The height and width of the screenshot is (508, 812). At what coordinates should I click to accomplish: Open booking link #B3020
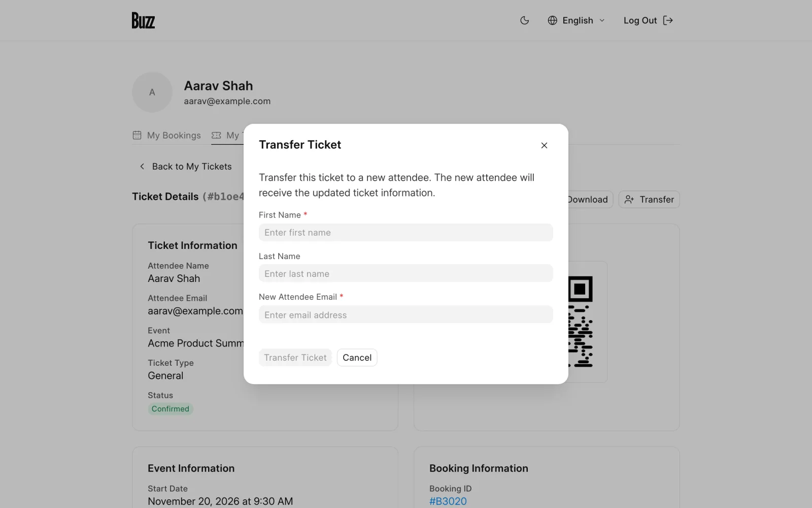(448, 501)
